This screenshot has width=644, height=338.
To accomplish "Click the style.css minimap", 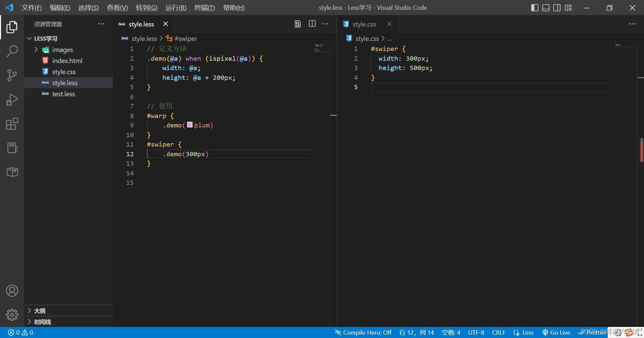I will coord(626,45).
